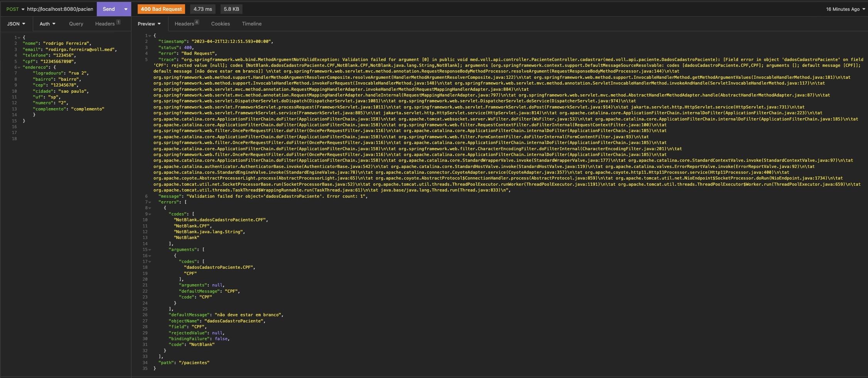
Task: Click the complemento value in request body
Action: [88, 109]
